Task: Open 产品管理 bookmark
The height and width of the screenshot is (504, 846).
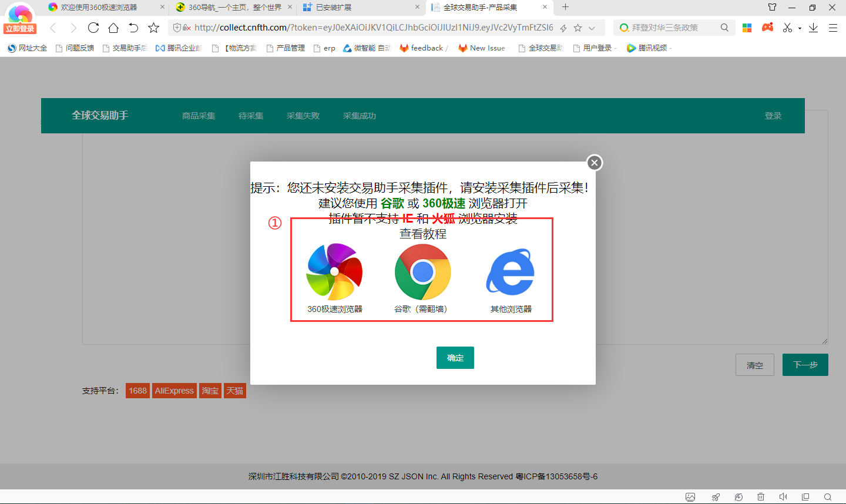Action: [286, 48]
